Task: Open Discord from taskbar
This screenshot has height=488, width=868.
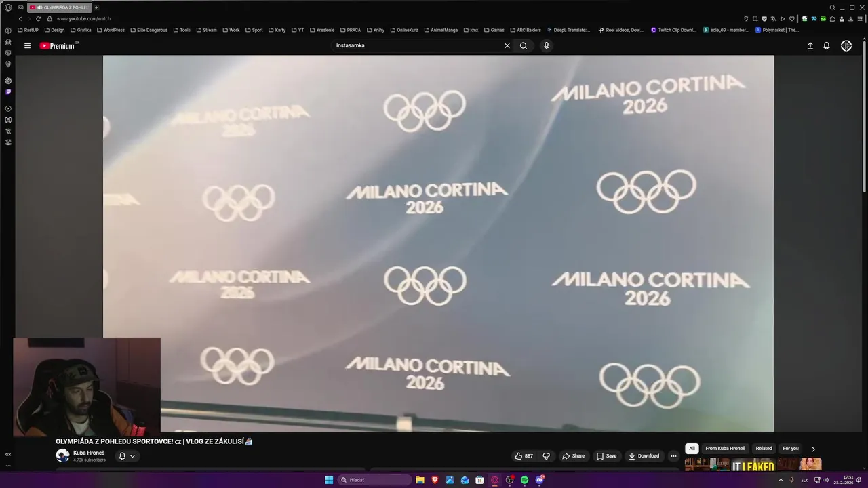Action: (x=539, y=480)
